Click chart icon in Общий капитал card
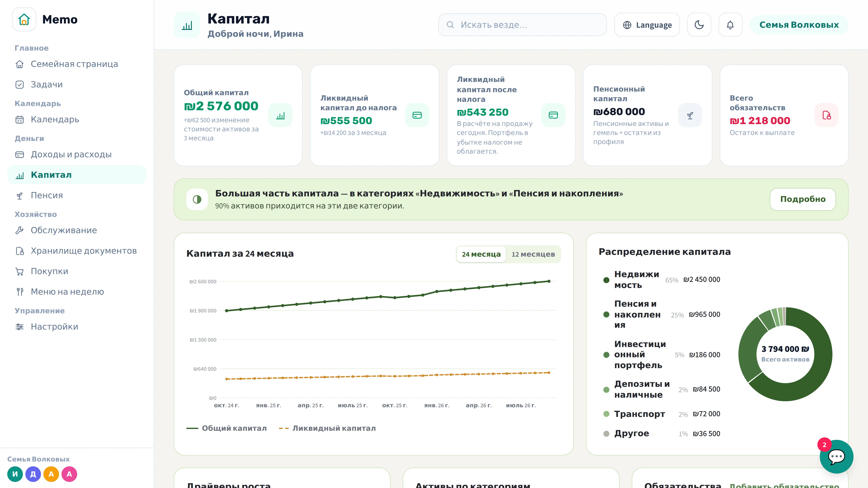 (280, 115)
